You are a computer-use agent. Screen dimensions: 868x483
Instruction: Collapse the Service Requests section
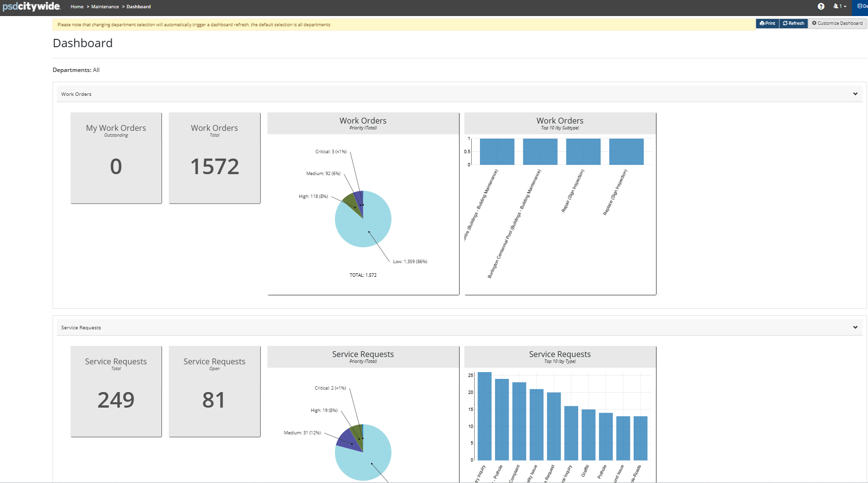pyautogui.click(x=855, y=327)
